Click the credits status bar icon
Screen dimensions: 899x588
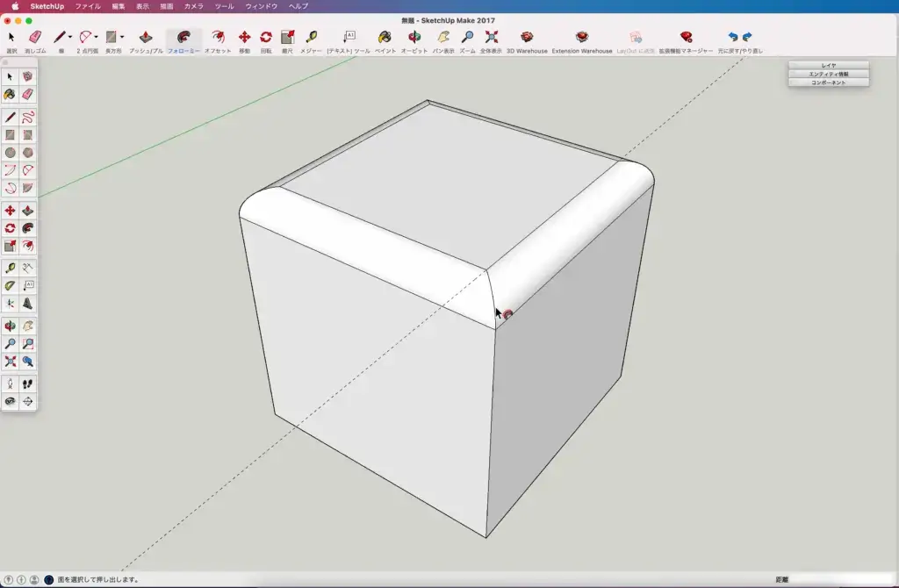tap(21, 579)
